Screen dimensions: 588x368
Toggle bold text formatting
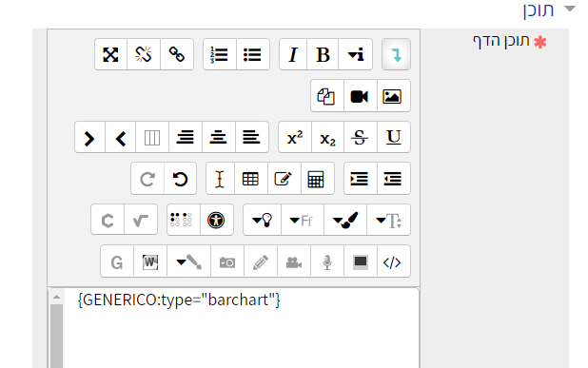pos(323,54)
